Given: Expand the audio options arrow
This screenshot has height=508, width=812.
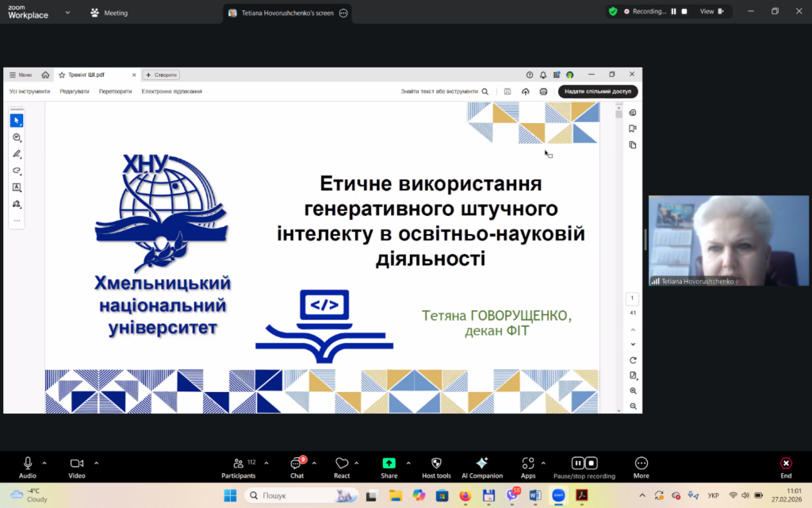Looking at the screenshot, I should 44,463.
